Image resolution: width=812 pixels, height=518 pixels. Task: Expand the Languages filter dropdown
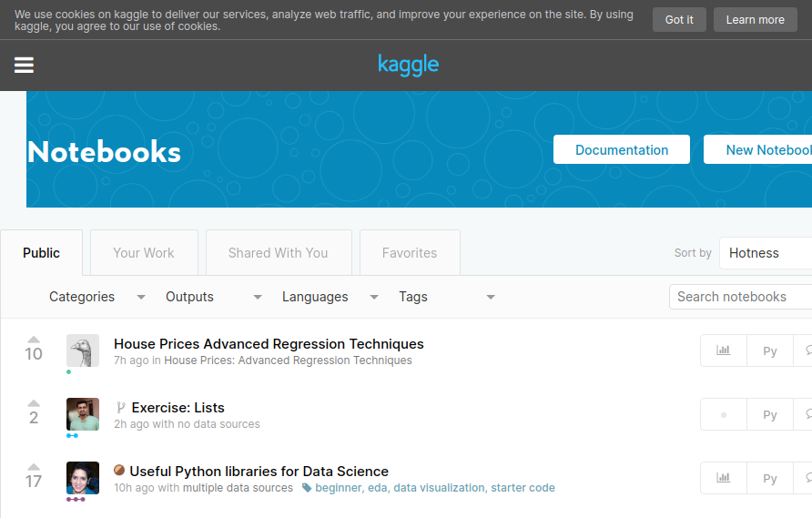point(330,297)
